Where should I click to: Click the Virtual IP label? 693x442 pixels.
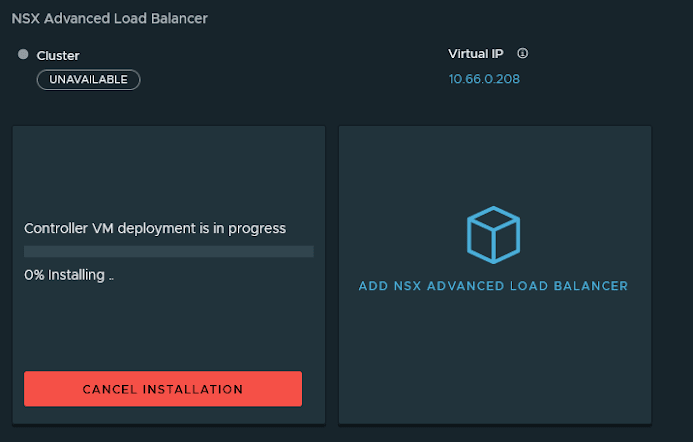(476, 54)
